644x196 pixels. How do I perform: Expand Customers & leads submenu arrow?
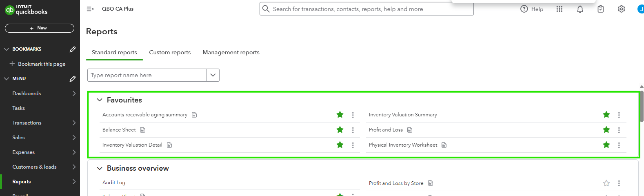pos(74,167)
